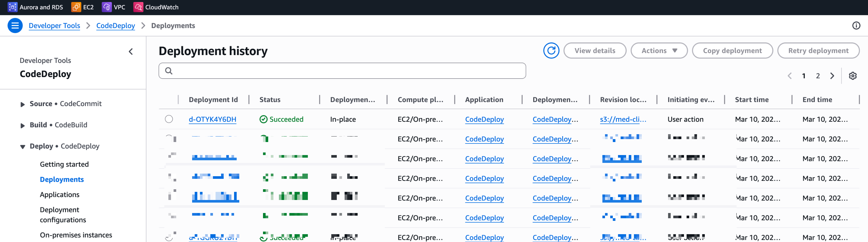Sort by Status column header
The width and height of the screenshot is (868, 242).
coord(270,100)
